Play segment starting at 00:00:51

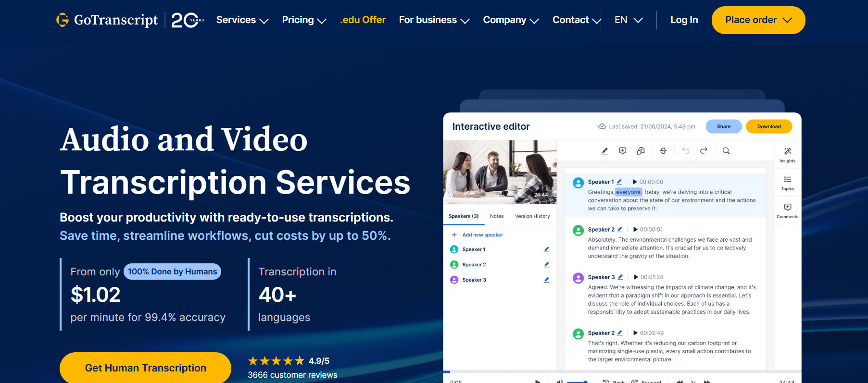(635, 229)
